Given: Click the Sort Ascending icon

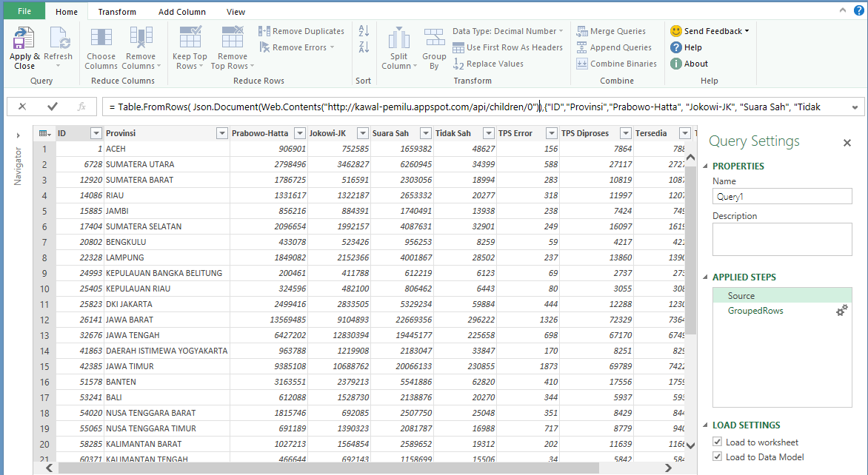Looking at the screenshot, I should pyautogui.click(x=364, y=31).
